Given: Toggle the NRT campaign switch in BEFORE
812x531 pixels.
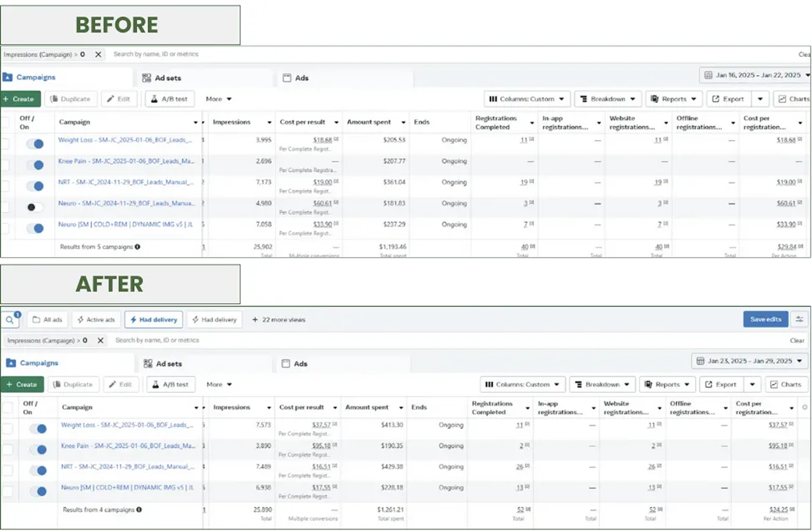Looking at the screenshot, I should point(35,186).
